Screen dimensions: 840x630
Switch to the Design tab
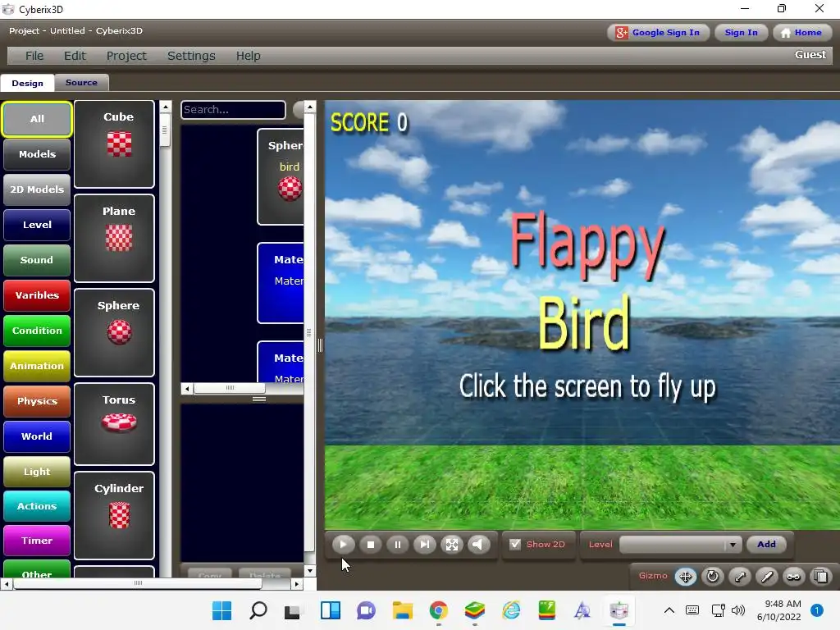(x=27, y=83)
